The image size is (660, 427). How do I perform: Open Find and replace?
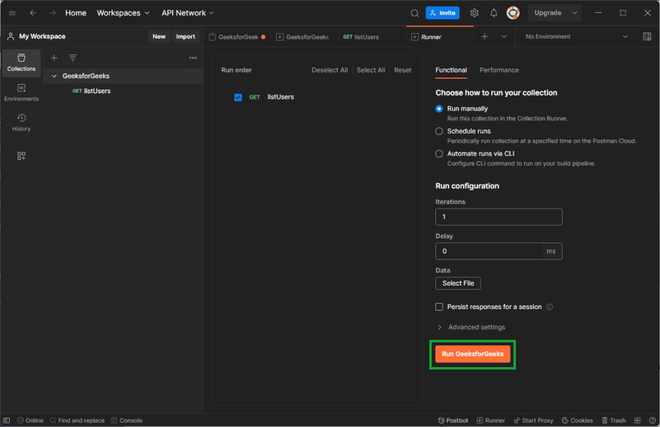[x=77, y=420]
